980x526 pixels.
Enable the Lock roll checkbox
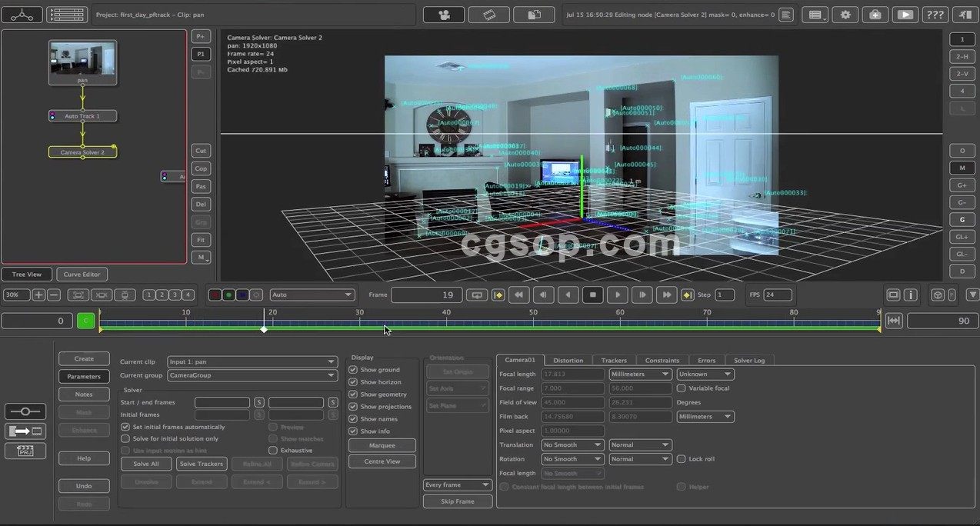[681, 459]
